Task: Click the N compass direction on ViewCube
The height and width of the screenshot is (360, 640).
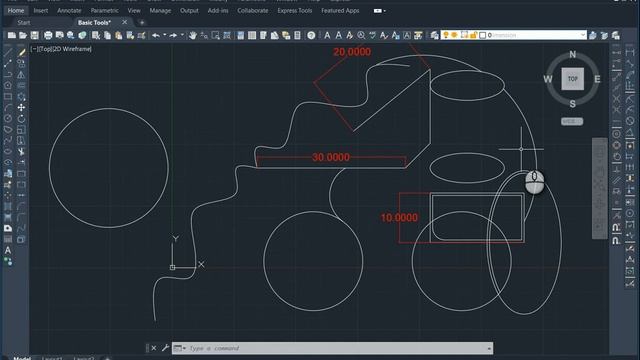Action: point(573,54)
